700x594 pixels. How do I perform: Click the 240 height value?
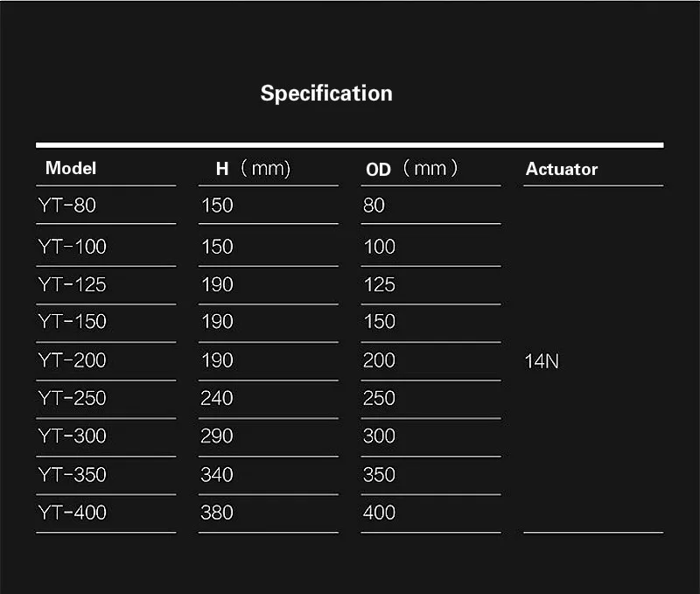[217, 398]
